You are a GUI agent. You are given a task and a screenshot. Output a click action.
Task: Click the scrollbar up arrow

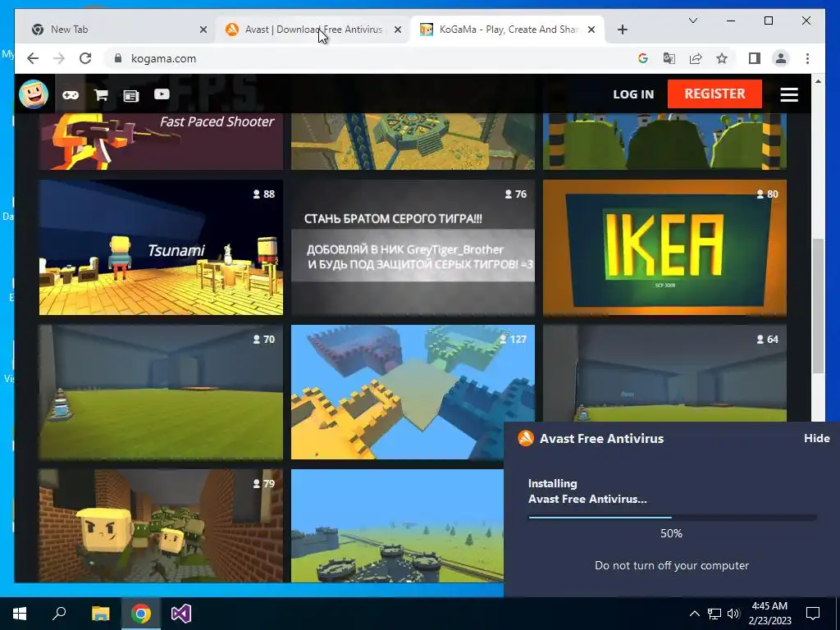point(818,81)
